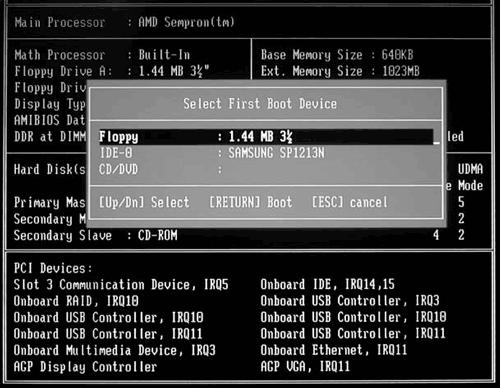This screenshot has width=500, height=388.
Task: Click Onboard Multimedia Device, IRQ3 entry
Action: point(115,351)
